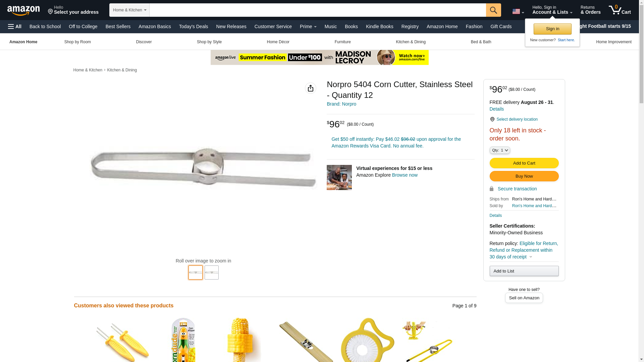This screenshot has width=644, height=362.
Task: Click the magnifying glass search button
Action: [x=493, y=10]
